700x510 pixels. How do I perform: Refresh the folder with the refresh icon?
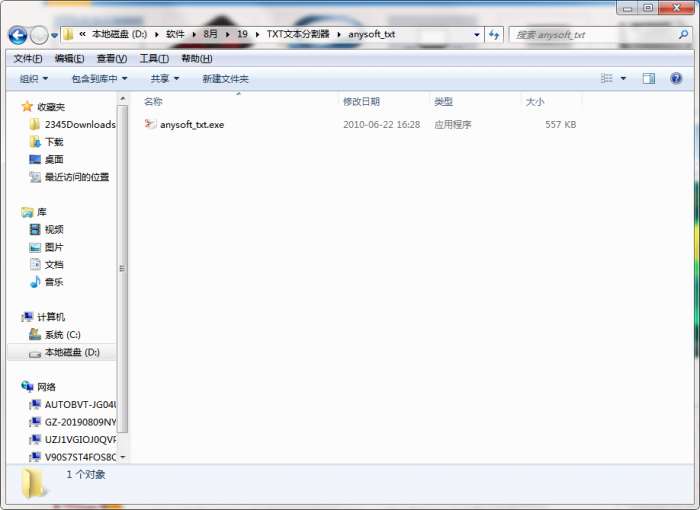point(494,34)
